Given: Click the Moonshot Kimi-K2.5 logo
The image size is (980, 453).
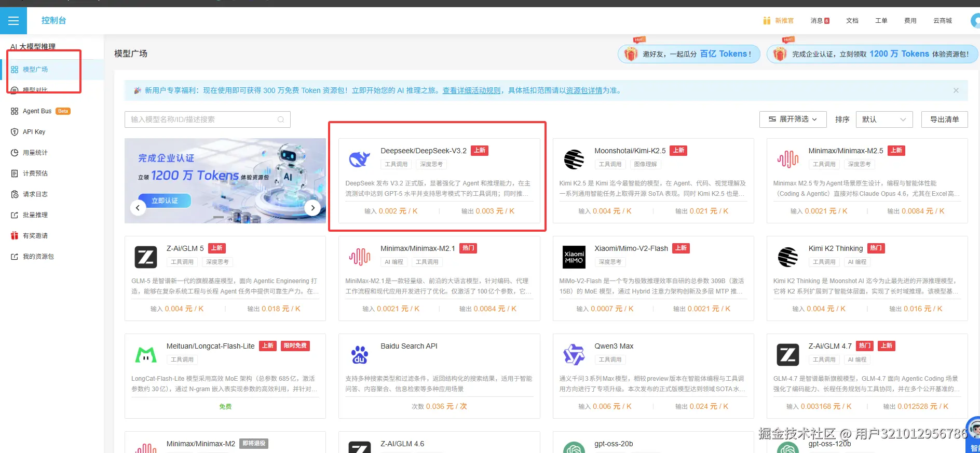Looking at the screenshot, I should click(x=574, y=159).
